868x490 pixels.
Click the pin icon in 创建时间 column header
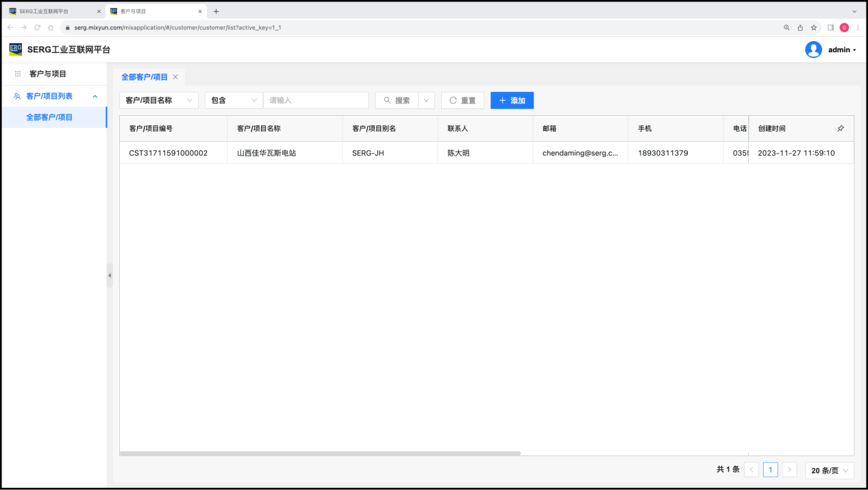841,129
